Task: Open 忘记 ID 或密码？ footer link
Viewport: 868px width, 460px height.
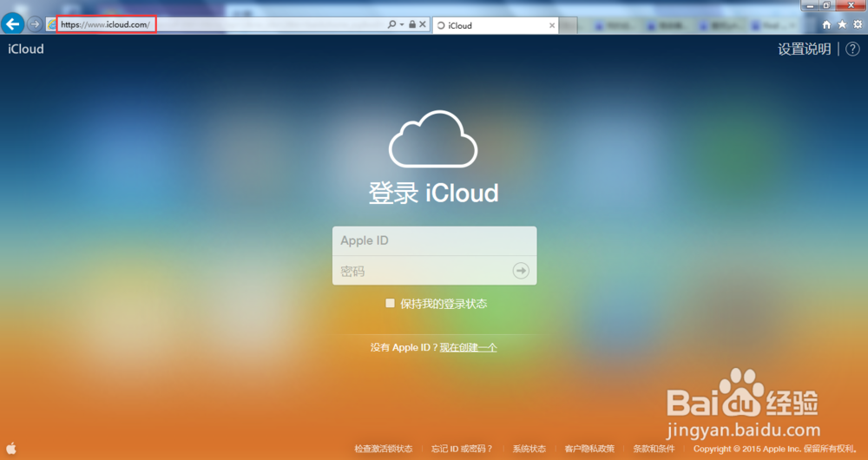Action: click(x=463, y=449)
